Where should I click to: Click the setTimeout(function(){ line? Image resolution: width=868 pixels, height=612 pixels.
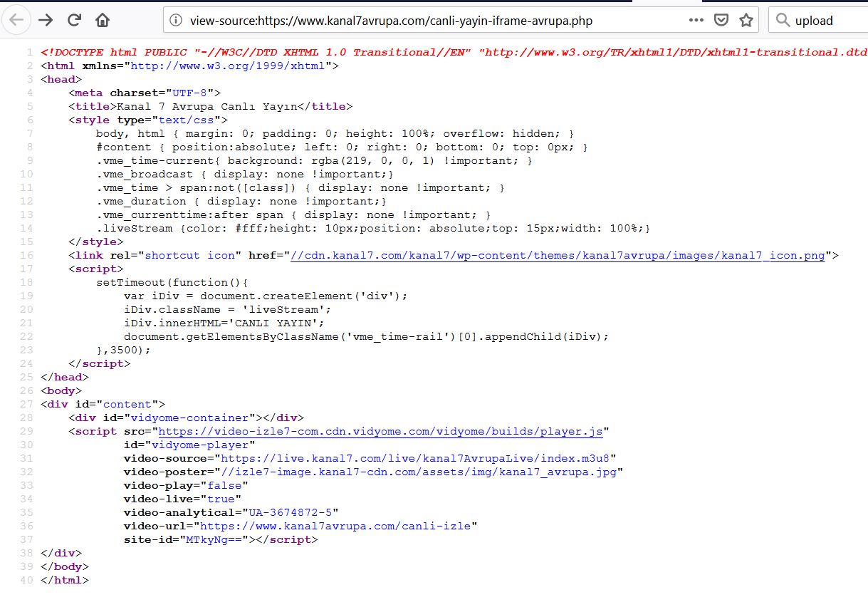click(x=172, y=282)
